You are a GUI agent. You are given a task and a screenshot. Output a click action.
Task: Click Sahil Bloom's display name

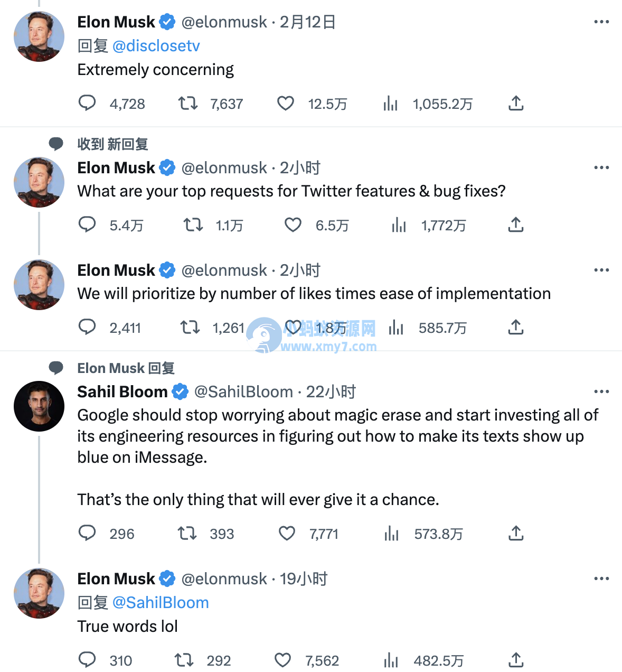(x=122, y=391)
